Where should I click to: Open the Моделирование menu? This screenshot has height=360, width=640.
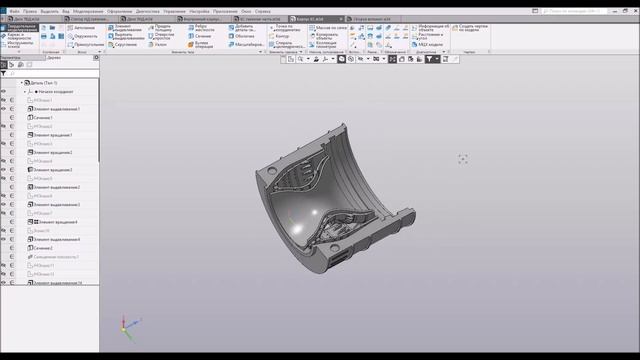click(x=88, y=11)
